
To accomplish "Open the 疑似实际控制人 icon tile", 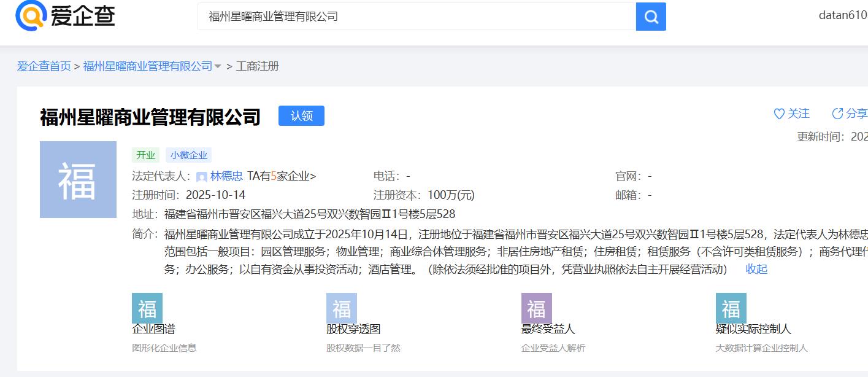I will coord(731,308).
